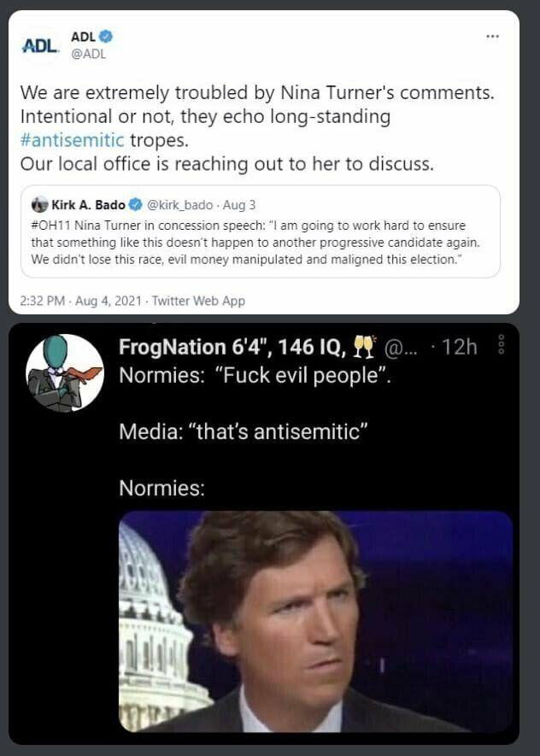The width and height of the screenshot is (540, 756).
Task: Open Kirk A. Bado's name in quoted tweet
Action: (x=88, y=205)
